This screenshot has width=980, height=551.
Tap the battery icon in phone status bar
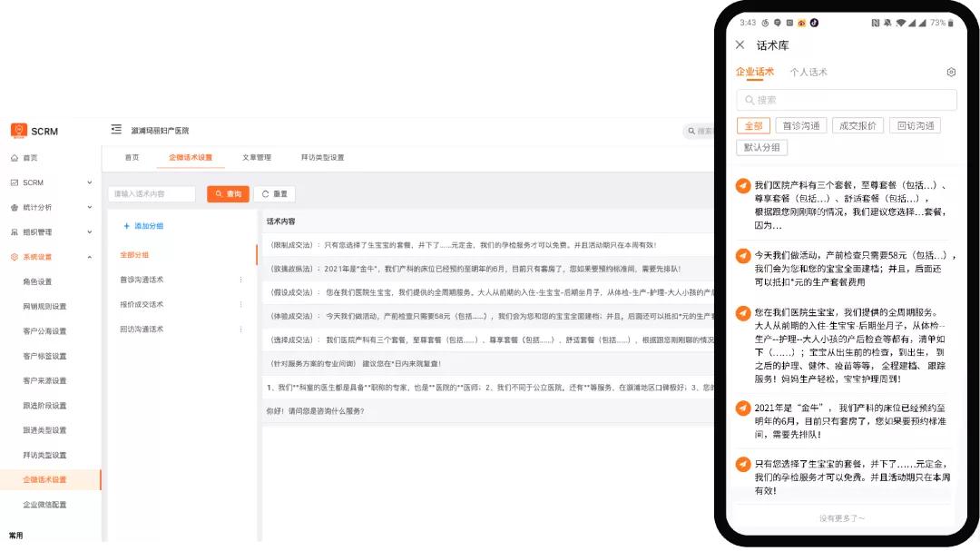(951, 23)
